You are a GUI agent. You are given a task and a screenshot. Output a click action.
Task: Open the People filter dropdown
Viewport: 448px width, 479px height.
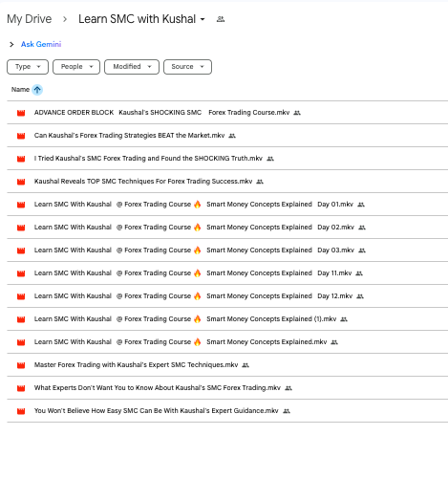[76, 67]
